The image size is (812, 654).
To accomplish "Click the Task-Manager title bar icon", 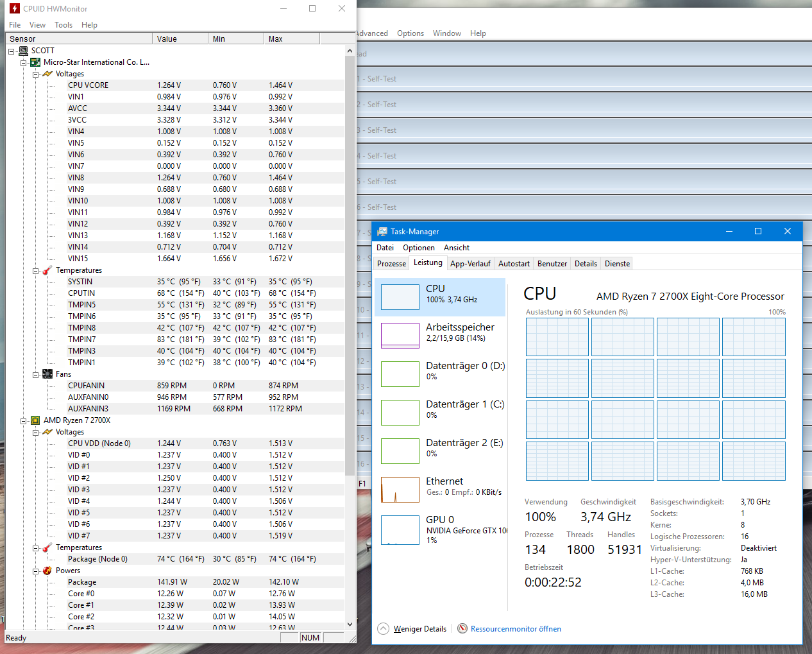I will pos(382,232).
